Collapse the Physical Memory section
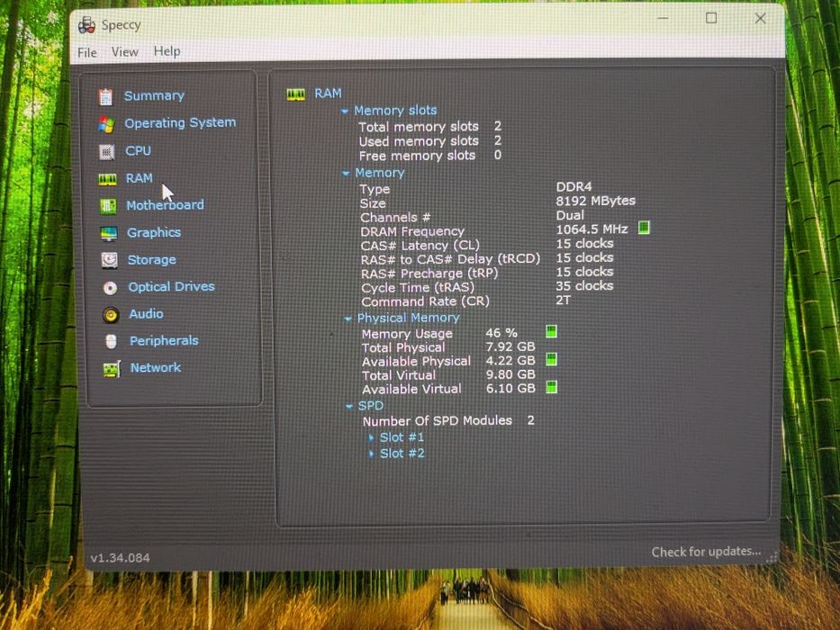840x630 pixels. point(348,319)
